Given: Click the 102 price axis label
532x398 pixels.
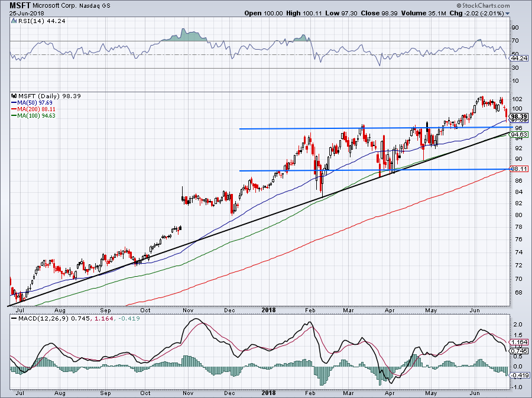Looking at the screenshot, I should tap(518, 99).
